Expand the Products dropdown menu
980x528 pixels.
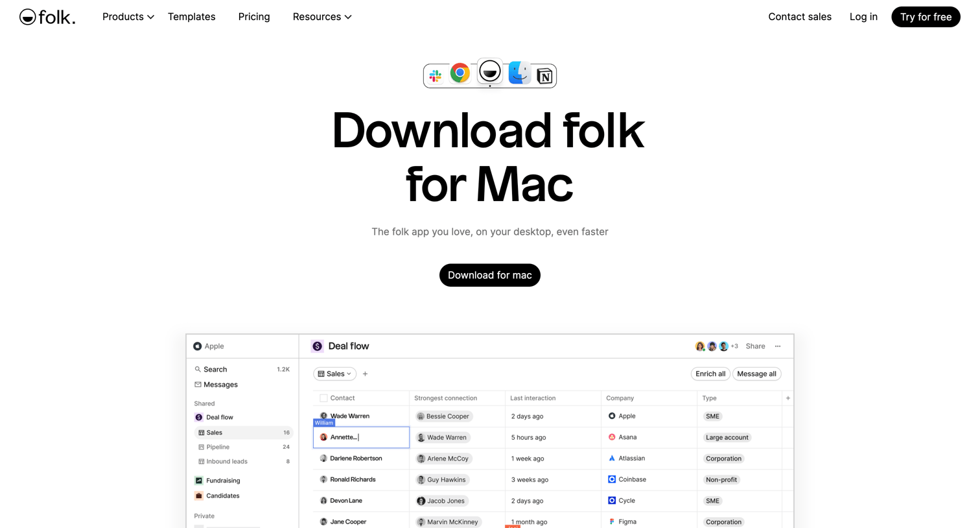[128, 17]
